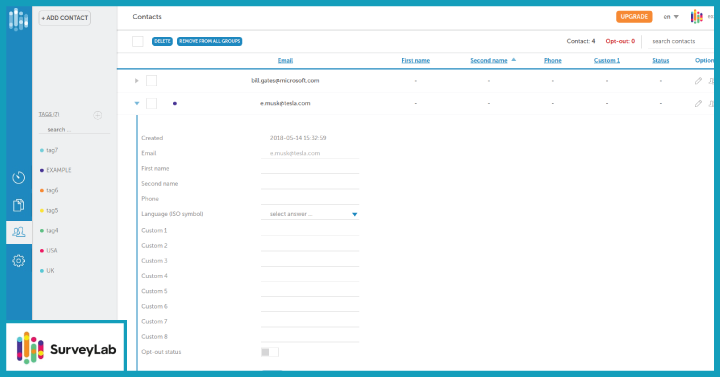Edit e.musk@tesla.com with pencil icon
Screen dimensions: 720x377
pos(698,103)
